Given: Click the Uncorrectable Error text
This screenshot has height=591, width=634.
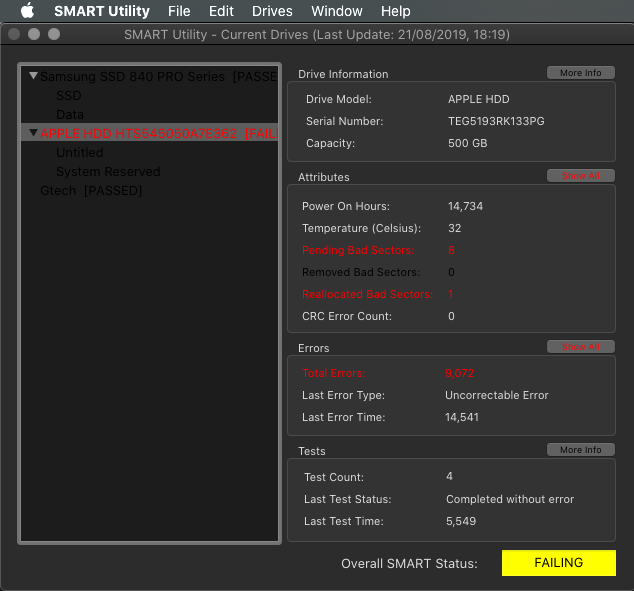Looking at the screenshot, I should click(497, 395).
